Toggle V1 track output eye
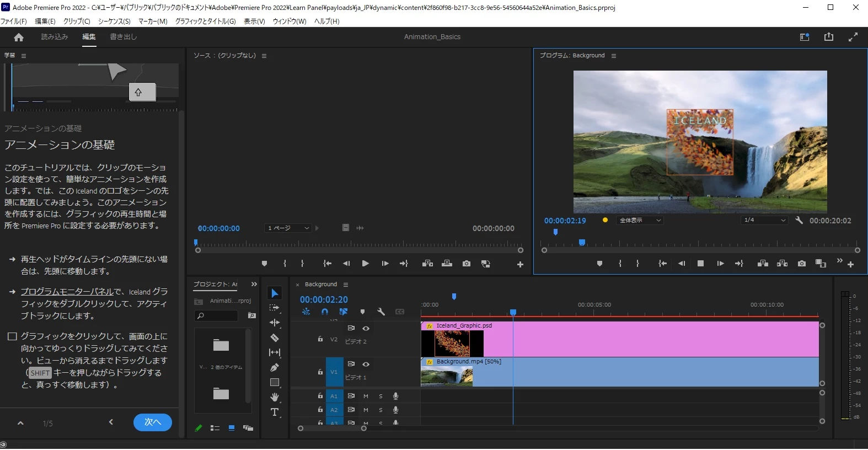 (x=366, y=364)
